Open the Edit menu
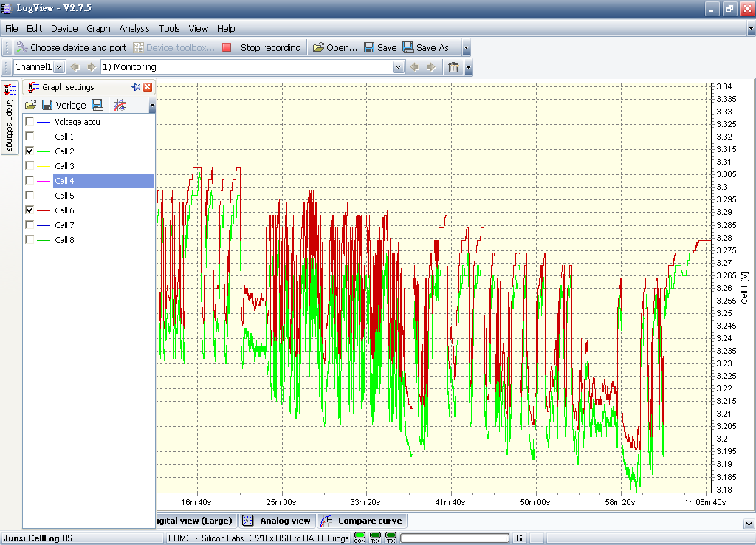 pos(34,29)
